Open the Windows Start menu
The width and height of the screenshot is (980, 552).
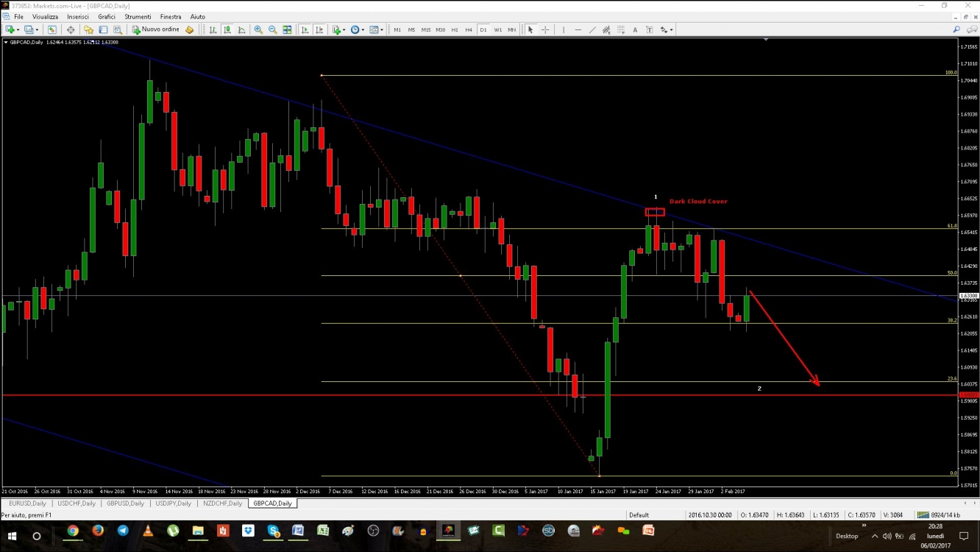(x=12, y=536)
